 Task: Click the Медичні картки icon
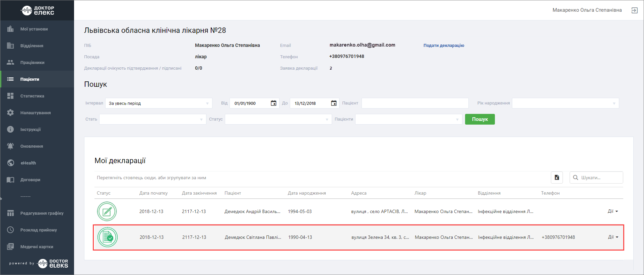10,247
